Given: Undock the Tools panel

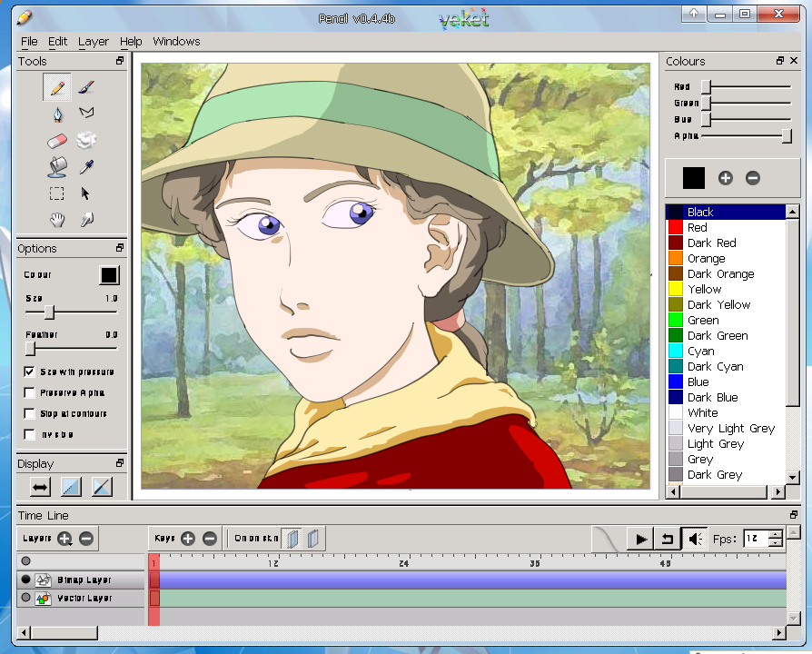Looking at the screenshot, I should click(120, 61).
